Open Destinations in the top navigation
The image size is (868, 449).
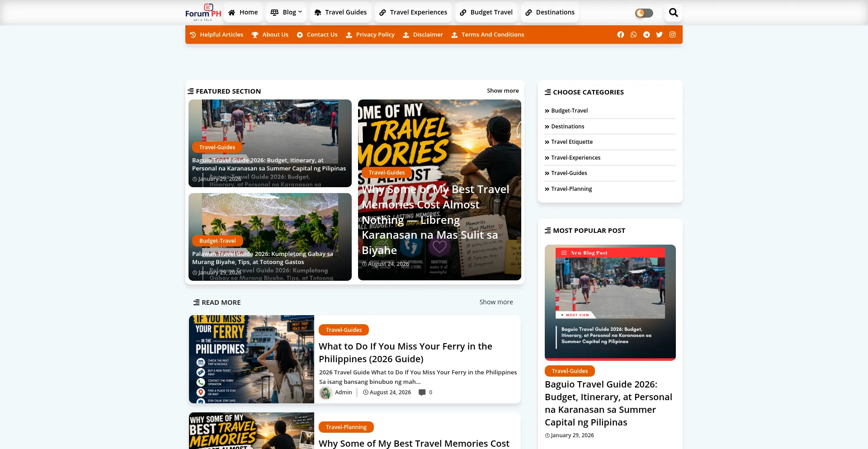[550, 13]
